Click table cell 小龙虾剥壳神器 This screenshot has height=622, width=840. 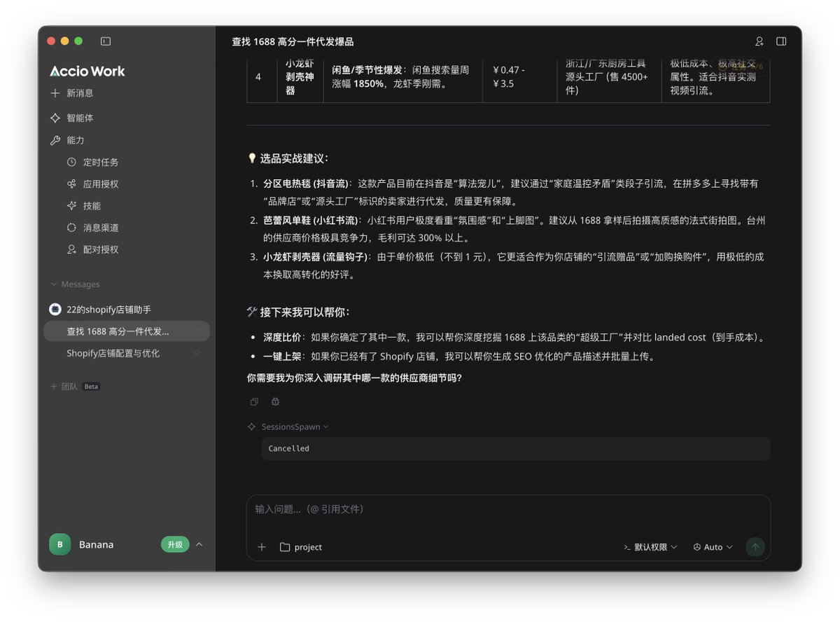[300, 76]
